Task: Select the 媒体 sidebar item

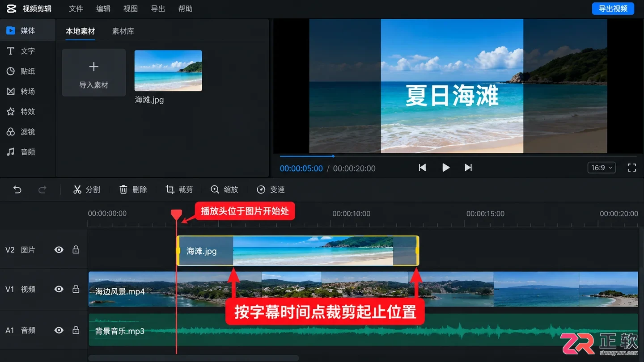Action: click(28, 30)
